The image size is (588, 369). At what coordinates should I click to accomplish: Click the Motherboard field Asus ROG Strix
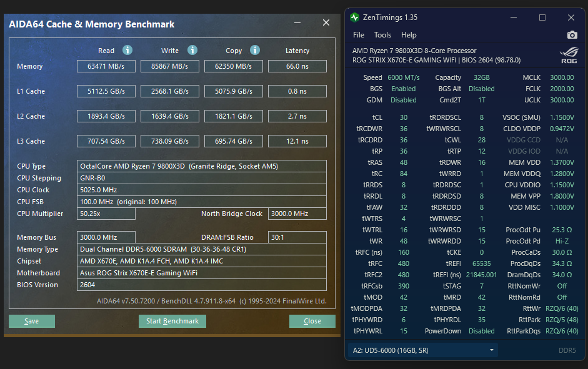[x=202, y=273]
